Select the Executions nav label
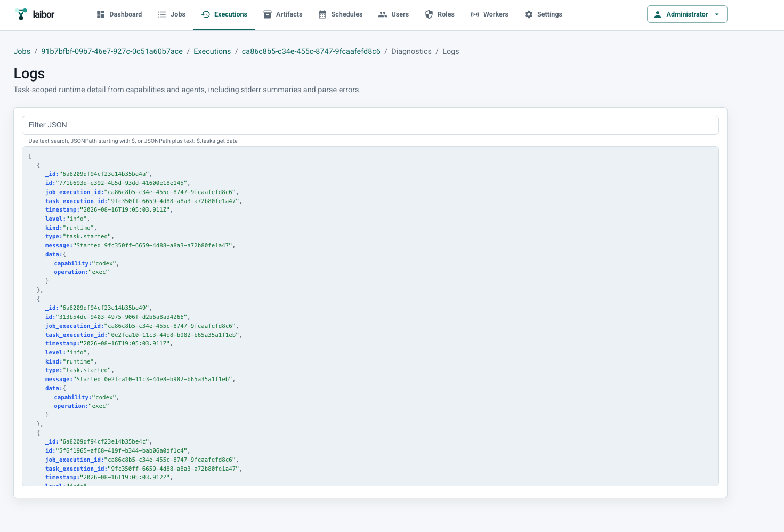 click(231, 14)
